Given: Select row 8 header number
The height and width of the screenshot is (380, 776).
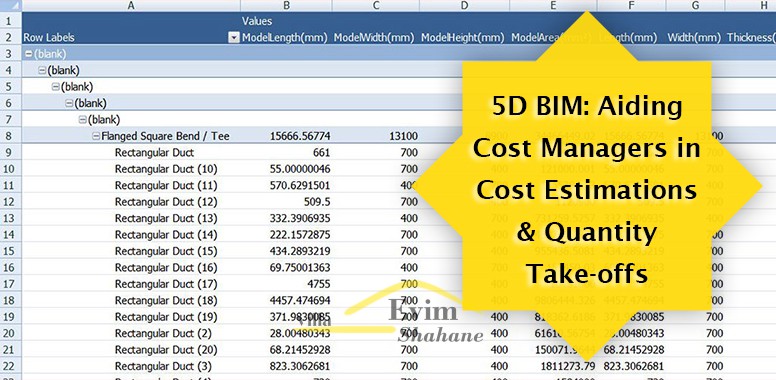Looking at the screenshot, I should pos(10,136).
